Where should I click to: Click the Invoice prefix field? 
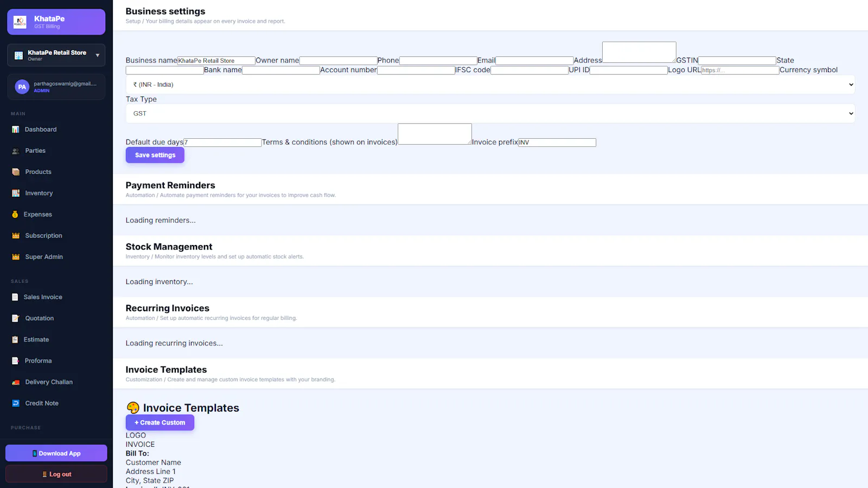click(557, 143)
